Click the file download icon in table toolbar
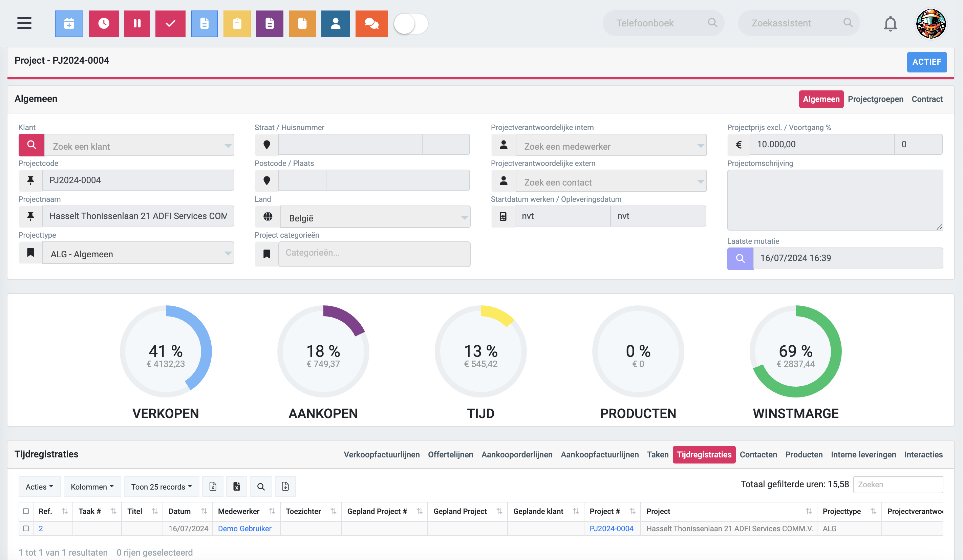Screen dimensions: 963x560 [285, 486]
